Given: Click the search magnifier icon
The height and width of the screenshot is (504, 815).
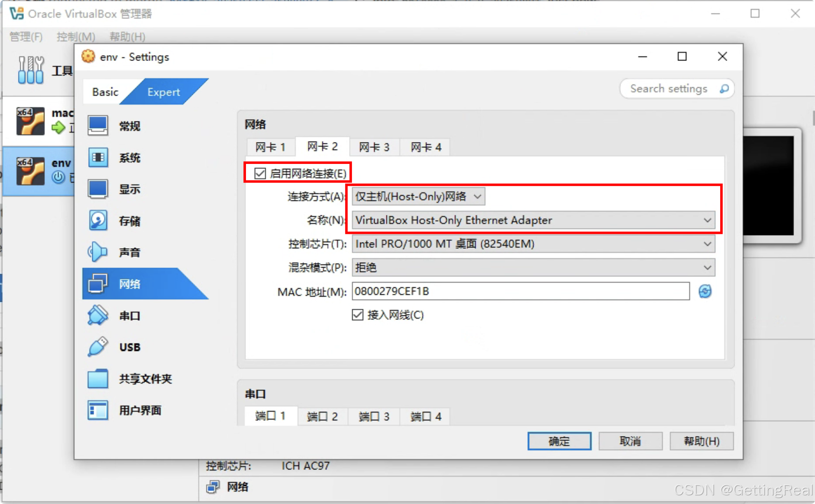Looking at the screenshot, I should [724, 89].
